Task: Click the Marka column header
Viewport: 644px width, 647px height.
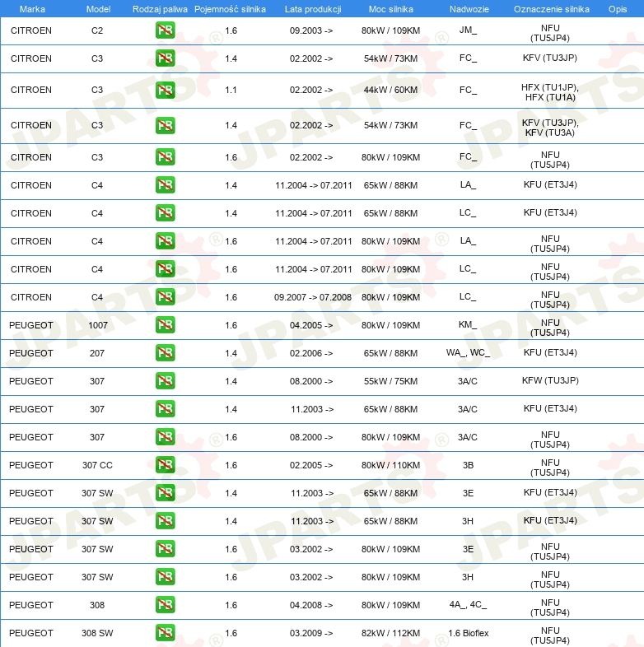Action: [x=32, y=9]
